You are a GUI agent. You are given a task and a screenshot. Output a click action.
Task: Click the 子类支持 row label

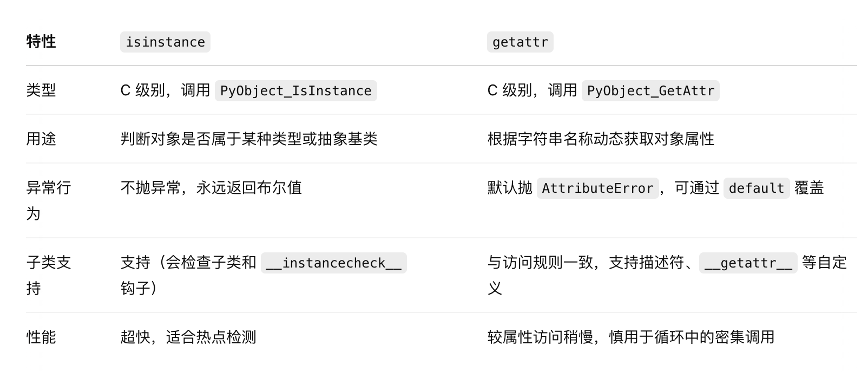pos(49,276)
